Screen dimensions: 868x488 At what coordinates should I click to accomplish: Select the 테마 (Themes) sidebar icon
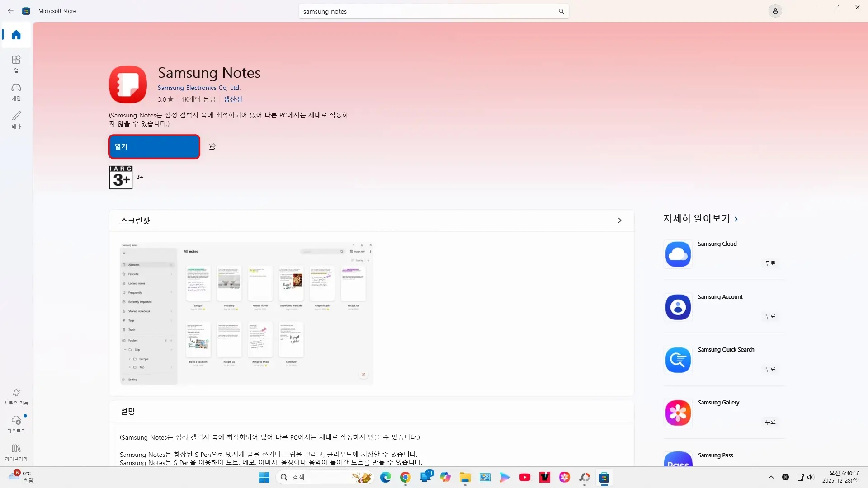click(16, 120)
